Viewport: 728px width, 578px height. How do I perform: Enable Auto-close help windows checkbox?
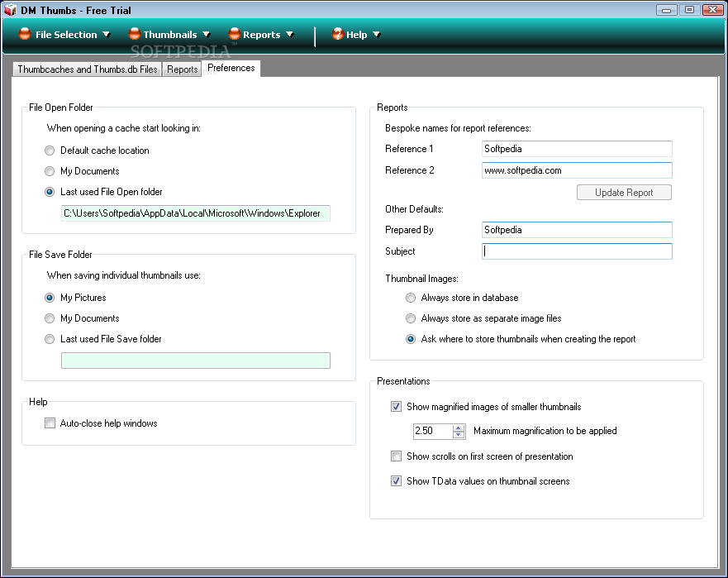click(x=50, y=423)
